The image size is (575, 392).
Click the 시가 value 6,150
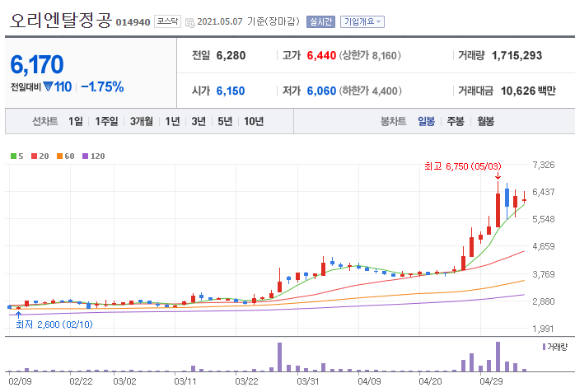pos(231,91)
